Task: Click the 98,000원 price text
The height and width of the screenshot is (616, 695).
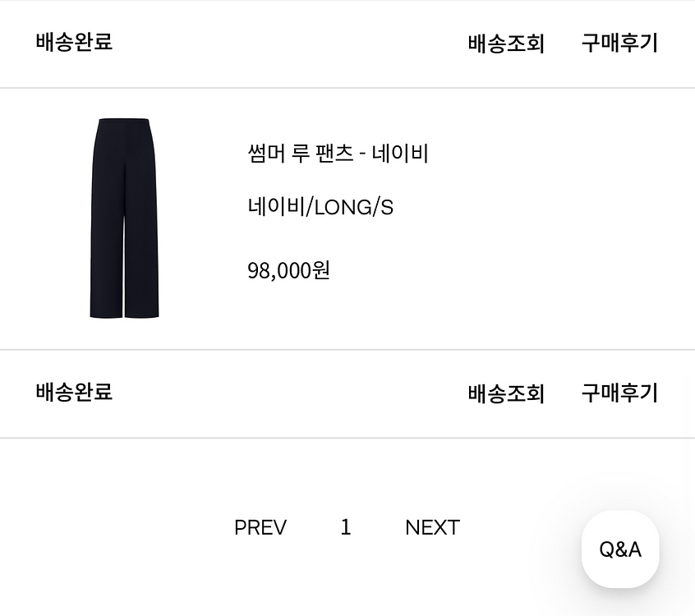Action: [x=288, y=270]
